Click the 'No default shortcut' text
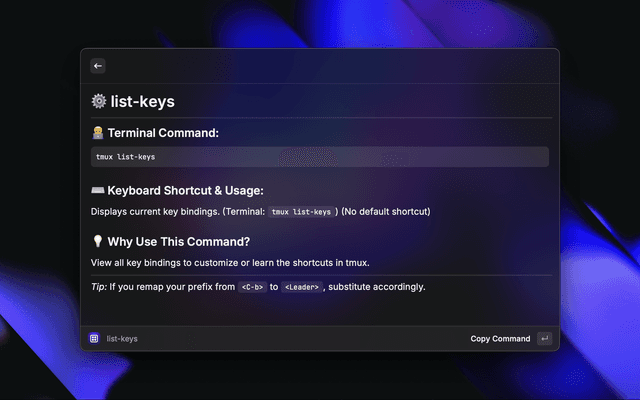The image size is (640, 400). 383,212
